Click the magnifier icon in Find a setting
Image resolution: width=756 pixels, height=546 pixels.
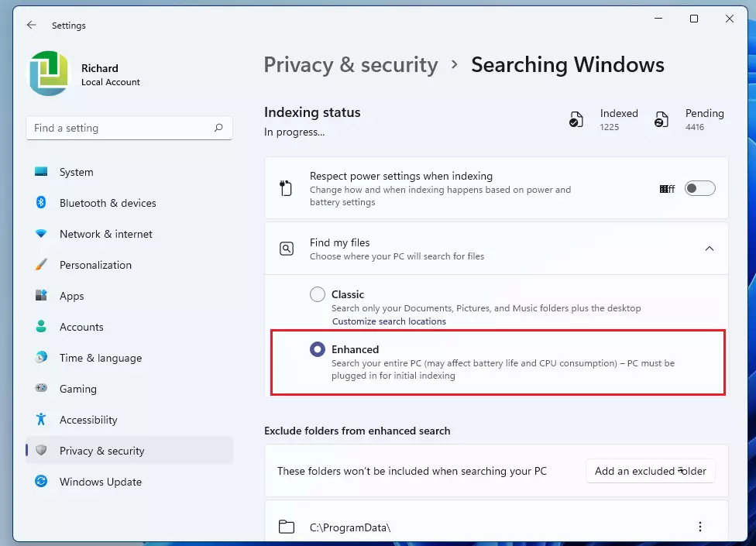click(218, 128)
